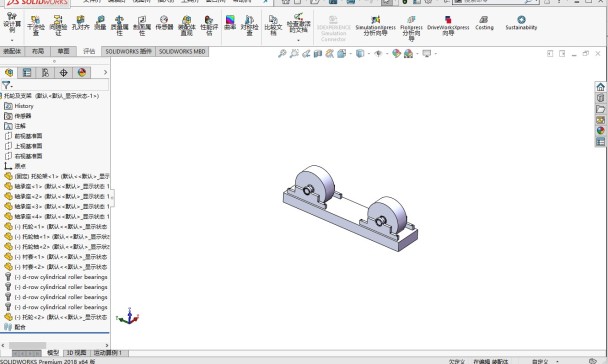
Task: Start FloXpress 分析向导
Action: coord(411,28)
